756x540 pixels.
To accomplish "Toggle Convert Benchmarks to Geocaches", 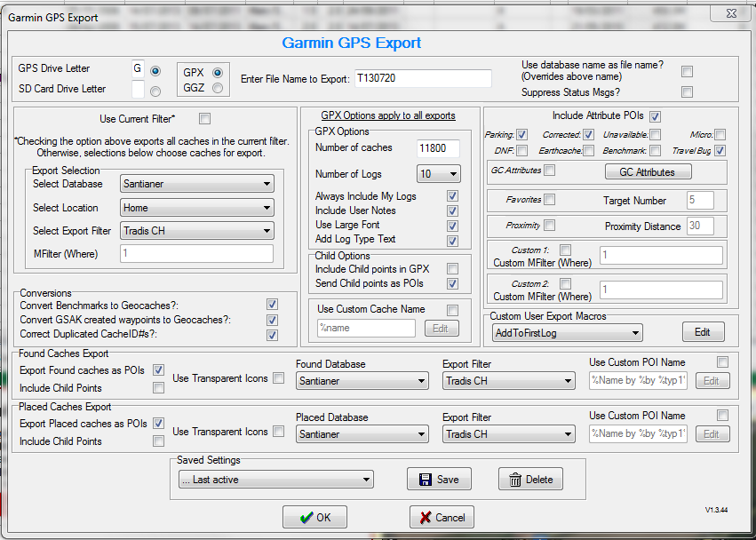I will 272,305.
